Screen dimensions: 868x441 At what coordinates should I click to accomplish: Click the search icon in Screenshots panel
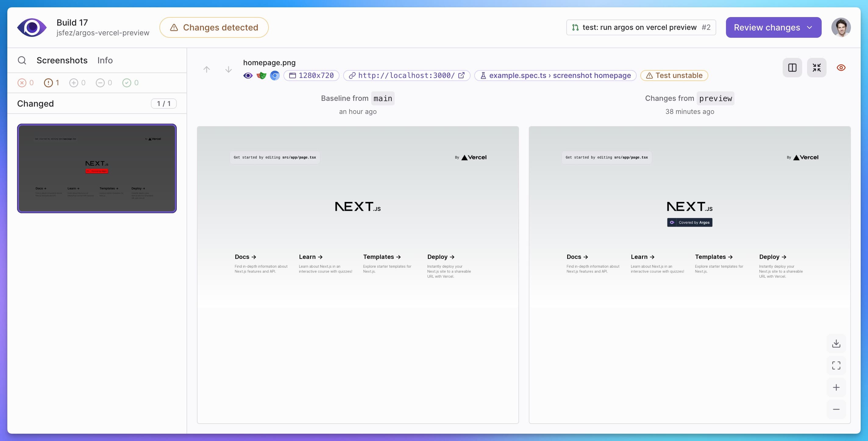tap(22, 60)
